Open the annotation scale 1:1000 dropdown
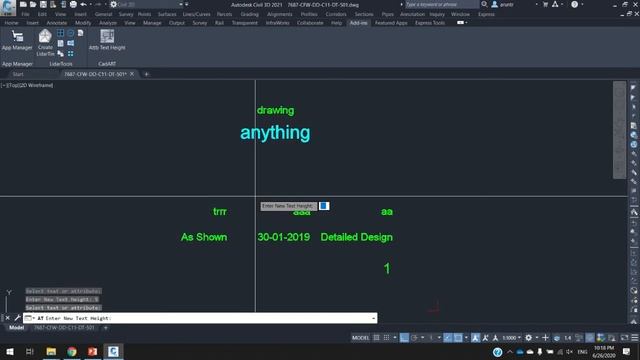The width and height of the screenshot is (640, 360). tap(512, 338)
